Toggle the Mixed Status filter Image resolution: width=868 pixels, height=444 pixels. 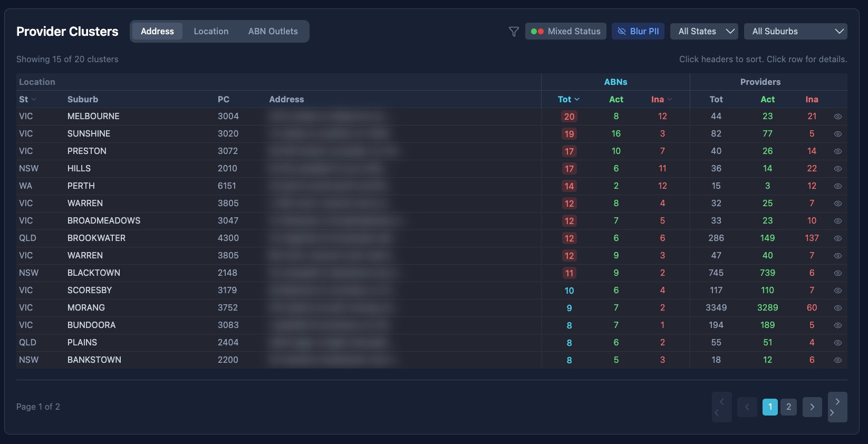[566, 32]
